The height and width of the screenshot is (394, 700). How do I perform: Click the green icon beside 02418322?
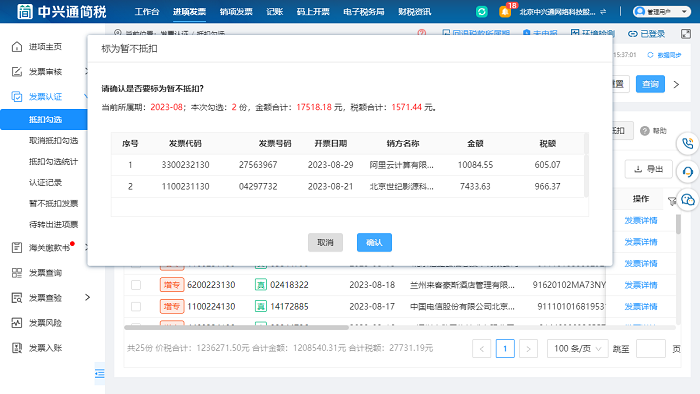pos(261,285)
